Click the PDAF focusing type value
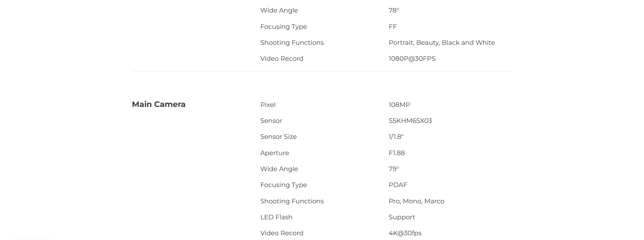Image resolution: width=644 pixels, height=240 pixels. [398, 185]
